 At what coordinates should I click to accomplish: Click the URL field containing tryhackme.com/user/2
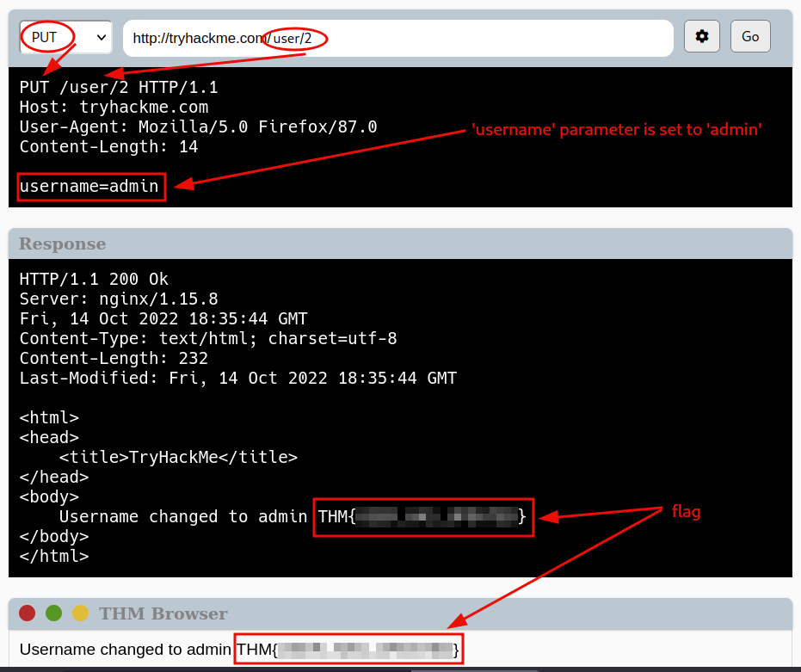coord(397,38)
